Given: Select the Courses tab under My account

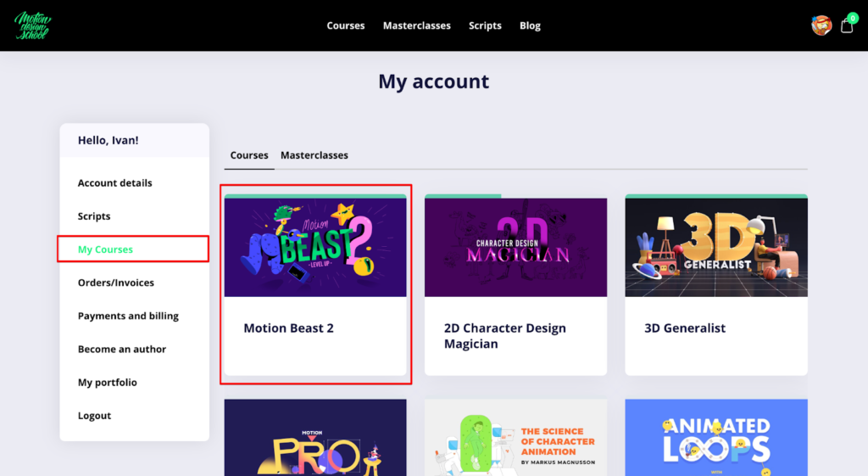Looking at the screenshot, I should pos(249,155).
